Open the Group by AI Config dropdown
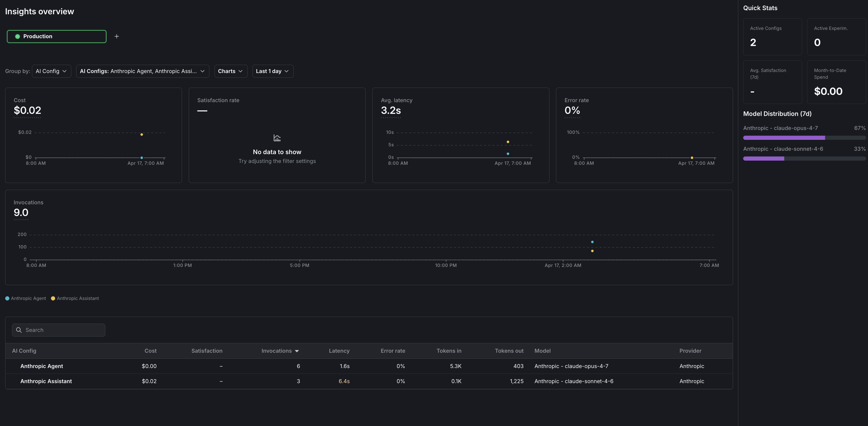The height and width of the screenshot is (426, 868). (x=51, y=71)
